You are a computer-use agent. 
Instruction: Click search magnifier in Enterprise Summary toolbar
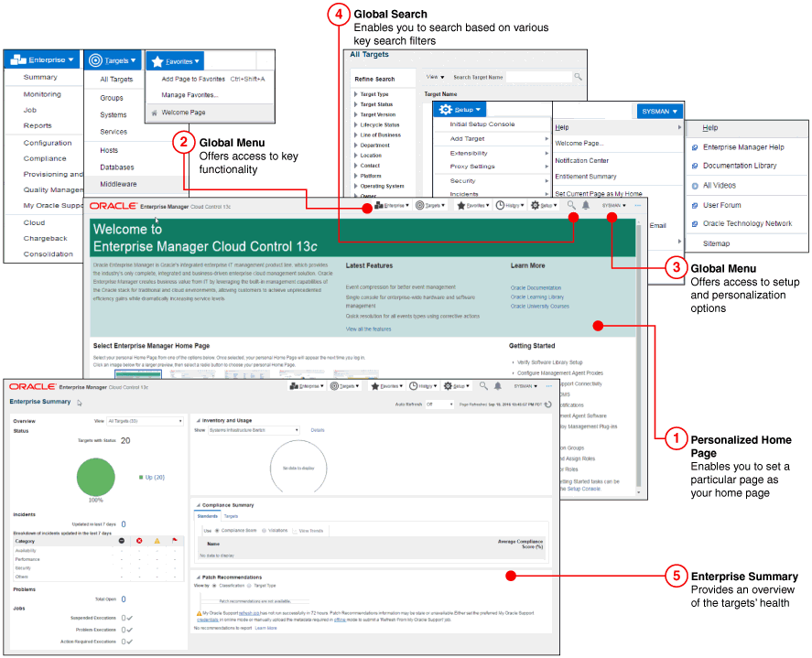click(x=483, y=385)
